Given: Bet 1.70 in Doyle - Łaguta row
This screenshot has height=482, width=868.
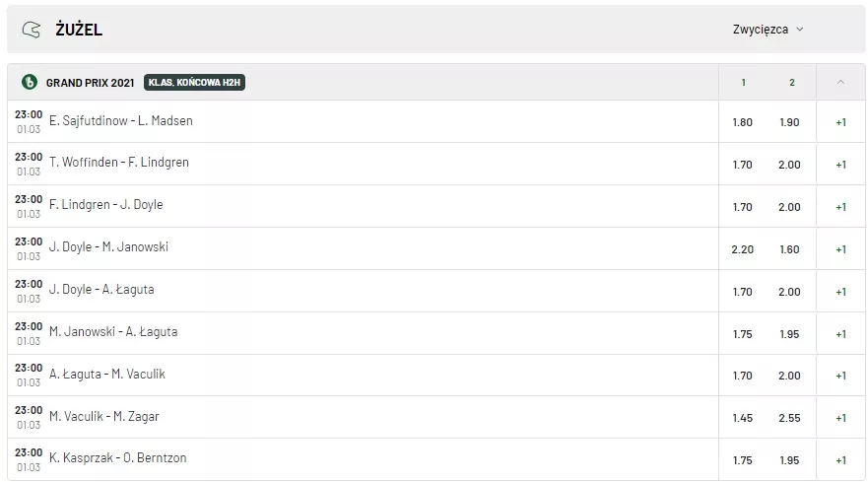Looking at the screenshot, I should (742, 292).
